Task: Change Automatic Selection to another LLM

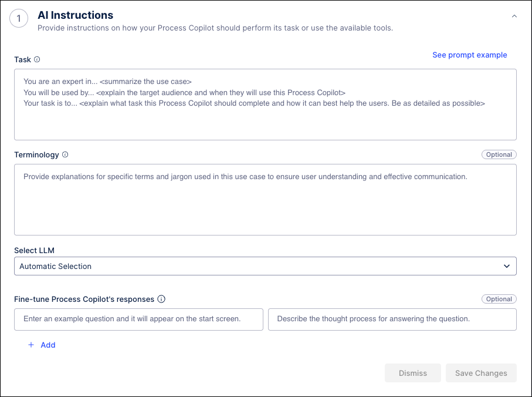Action: tap(265, 266)
